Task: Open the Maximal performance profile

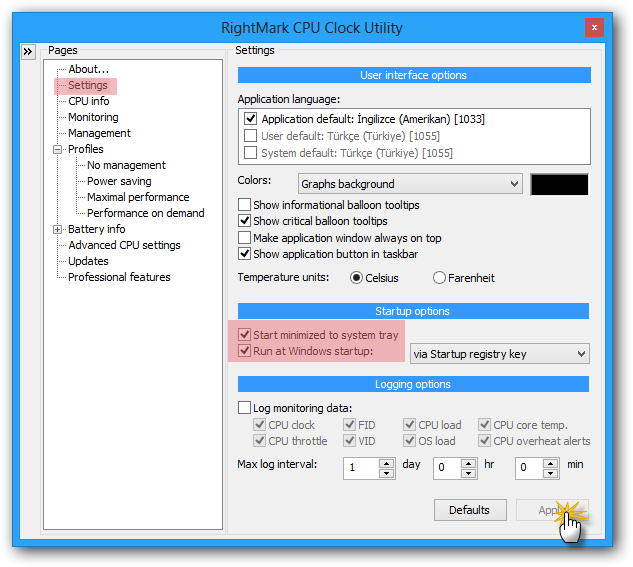Action: pos(138,197)
